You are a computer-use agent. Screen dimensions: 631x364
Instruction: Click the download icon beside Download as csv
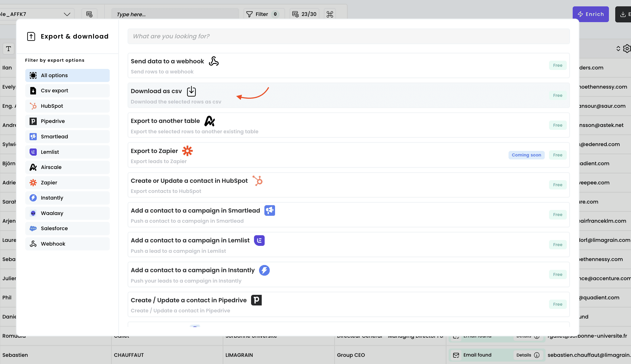pos(191,91)
